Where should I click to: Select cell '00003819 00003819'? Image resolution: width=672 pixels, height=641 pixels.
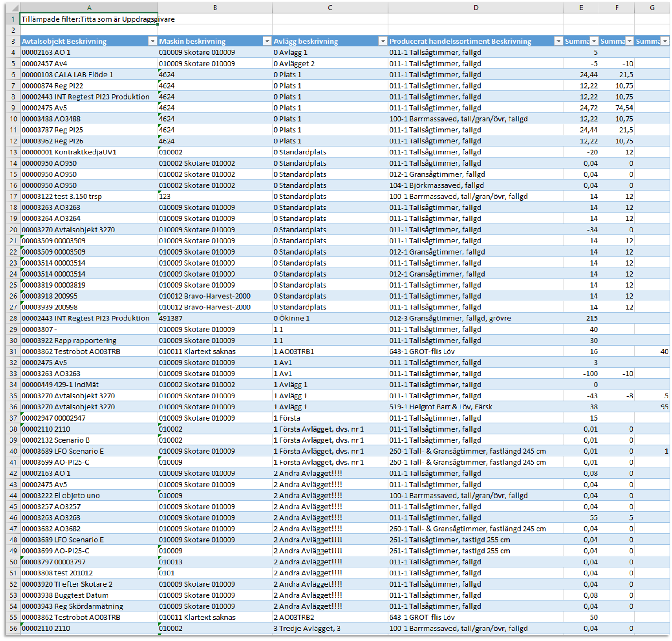point(89,285)
